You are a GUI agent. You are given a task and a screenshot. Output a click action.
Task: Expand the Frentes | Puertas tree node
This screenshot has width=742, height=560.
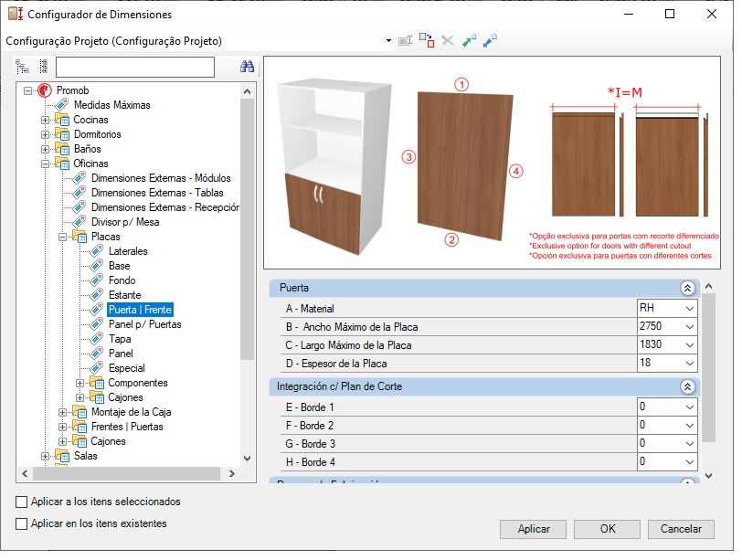pos(62,428)
